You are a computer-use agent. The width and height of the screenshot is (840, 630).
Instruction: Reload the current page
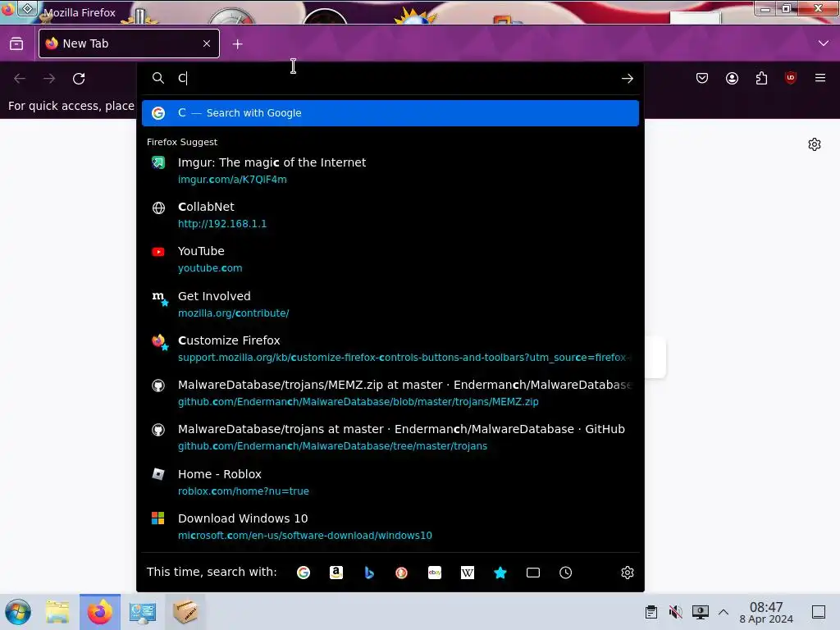coord(79,79)
